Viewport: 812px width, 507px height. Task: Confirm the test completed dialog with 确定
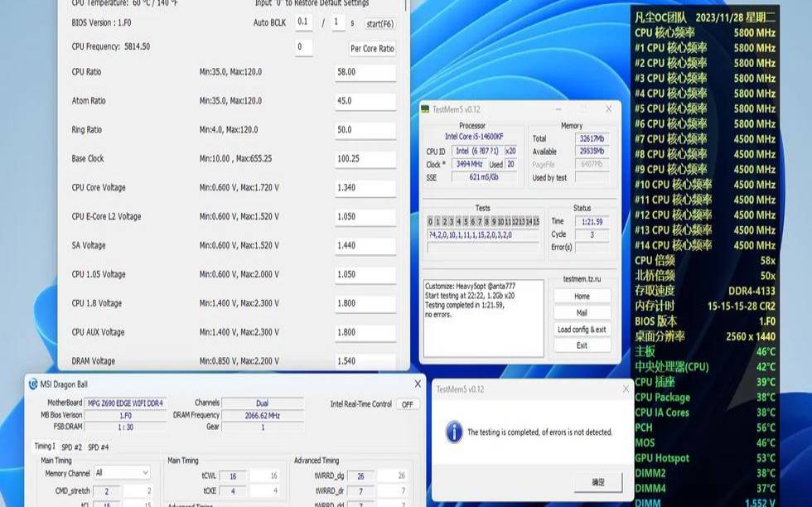pyautogui.click(x=597, y=481)
